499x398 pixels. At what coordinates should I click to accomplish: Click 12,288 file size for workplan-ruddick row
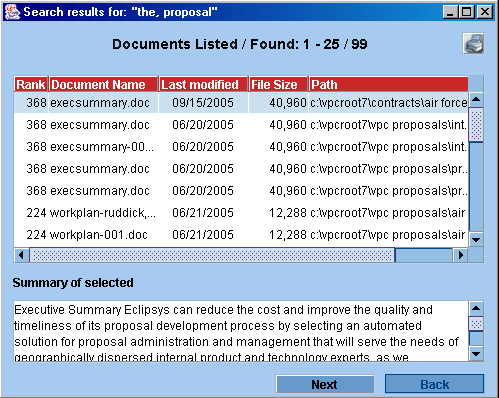(288, 213)
